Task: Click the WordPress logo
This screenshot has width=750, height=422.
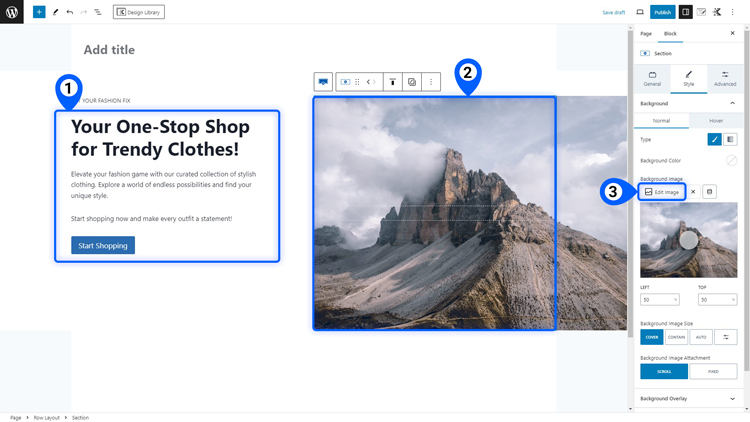Action: pos(11,12)
